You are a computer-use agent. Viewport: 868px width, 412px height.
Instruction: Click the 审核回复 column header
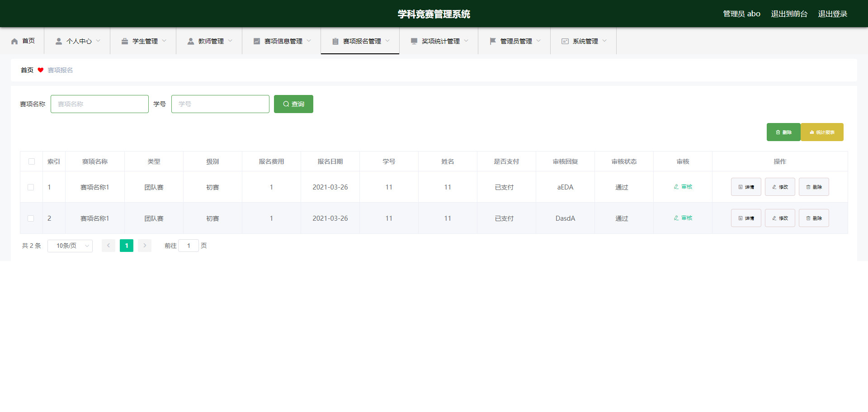coord(565,161)
